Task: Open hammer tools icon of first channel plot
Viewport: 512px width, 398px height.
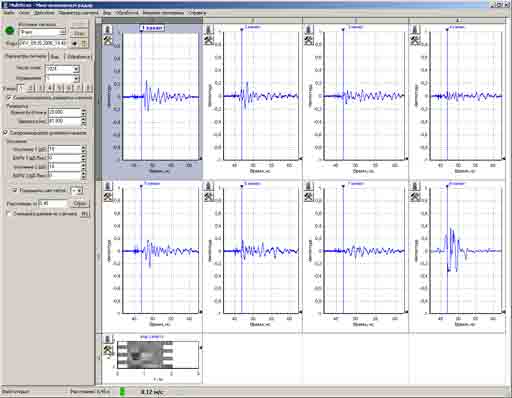Action: 108,41
